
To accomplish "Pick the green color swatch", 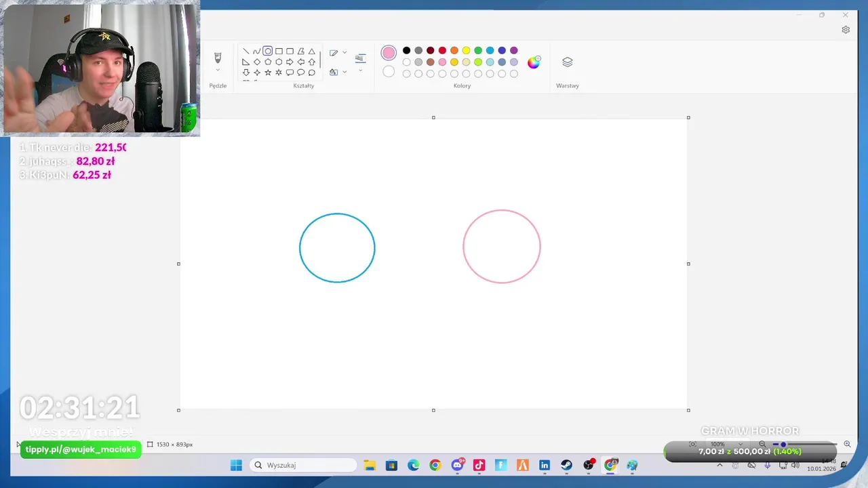I will tap(478, 50).
